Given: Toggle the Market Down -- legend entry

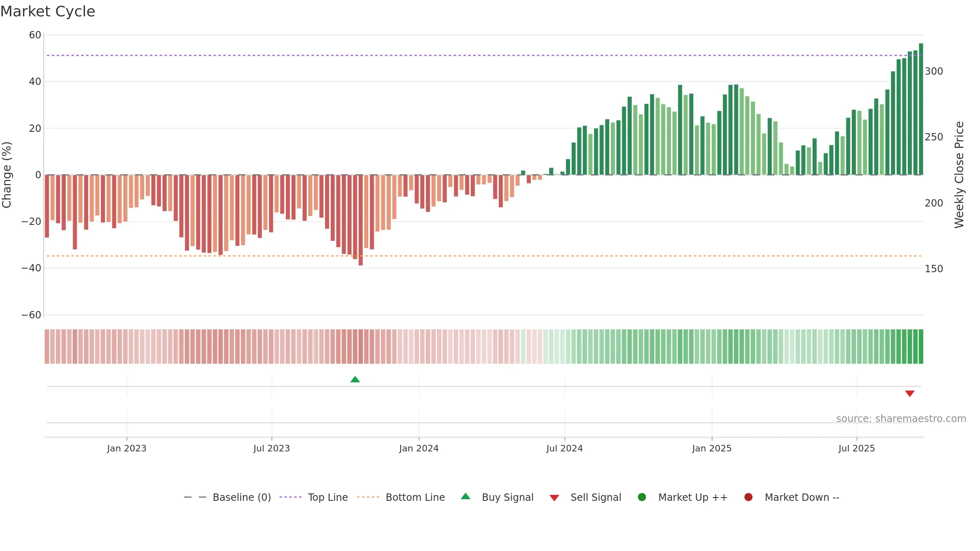Looking at the screenshot, I should pyautogui.click(x=792, y=497).
